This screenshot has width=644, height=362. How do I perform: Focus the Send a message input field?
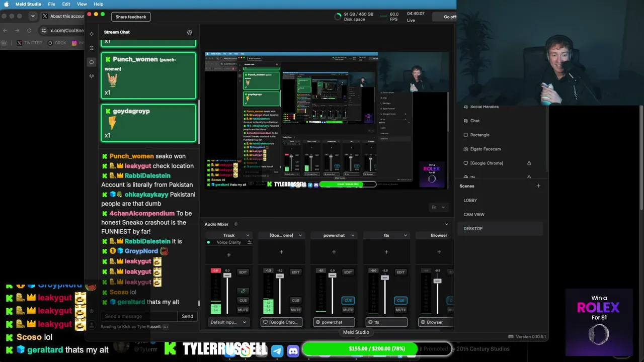tap(139, 316)
